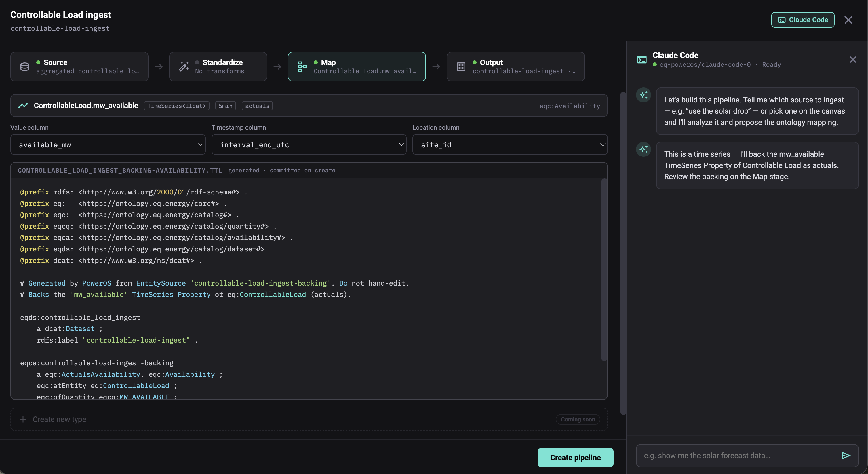This screenshot has height=474, width=868.
Task: Click the Source stage database icon
Action: pyautogui.click(x=24, y=67)
